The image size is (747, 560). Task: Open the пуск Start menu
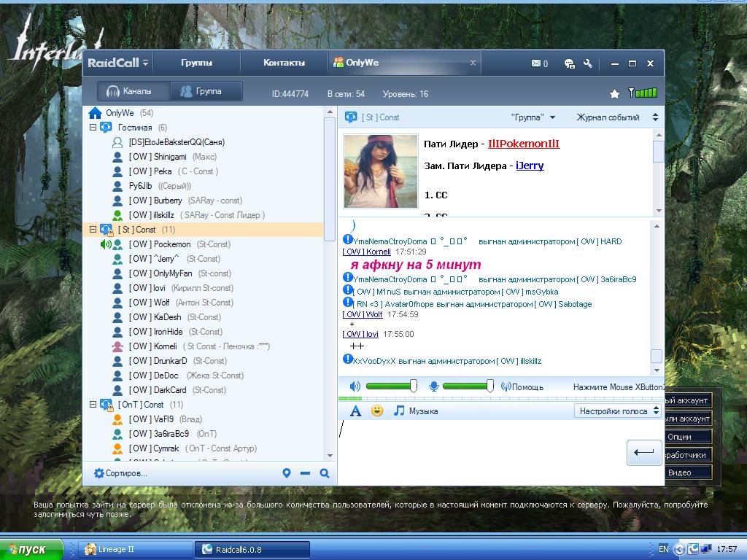coord(31,549)
